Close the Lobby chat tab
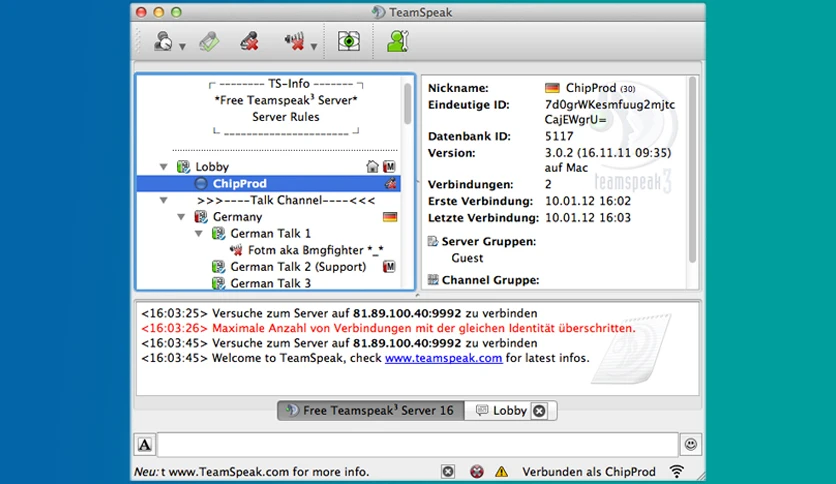The image size is (836, 484). (x=540, y=411)
